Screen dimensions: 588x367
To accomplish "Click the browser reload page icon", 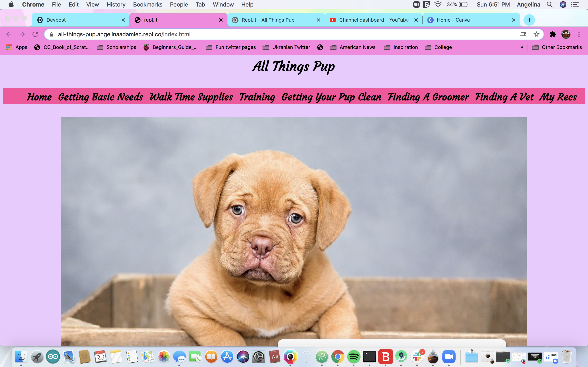I will [35, 34].
